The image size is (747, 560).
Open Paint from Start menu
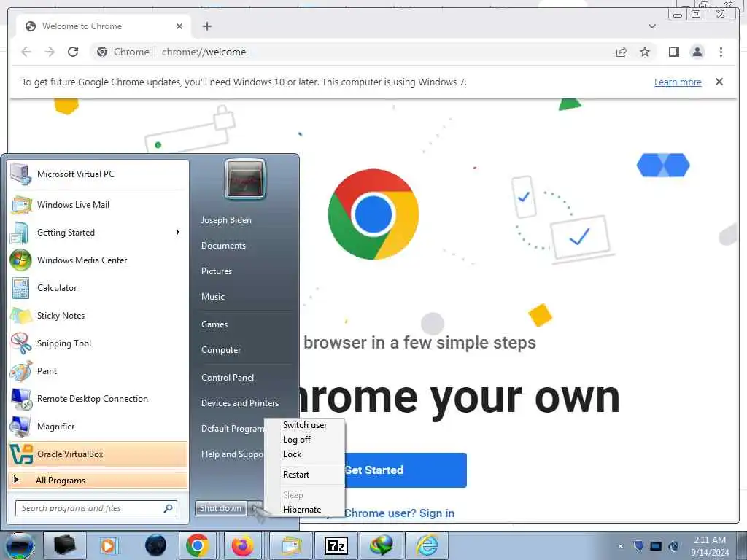(x=98, y=371)
